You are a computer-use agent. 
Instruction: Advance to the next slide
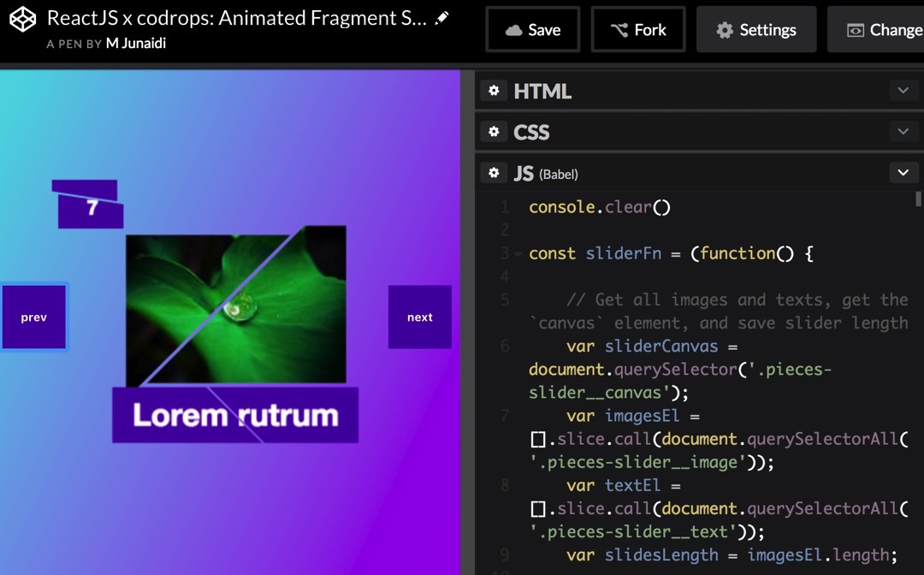[x=419, y=317]
